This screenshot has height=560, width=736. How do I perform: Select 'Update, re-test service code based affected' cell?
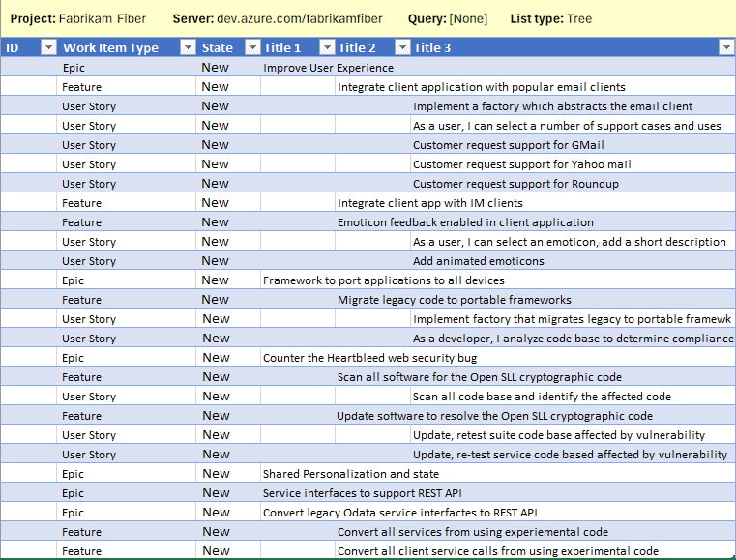(x=570, y=455)
